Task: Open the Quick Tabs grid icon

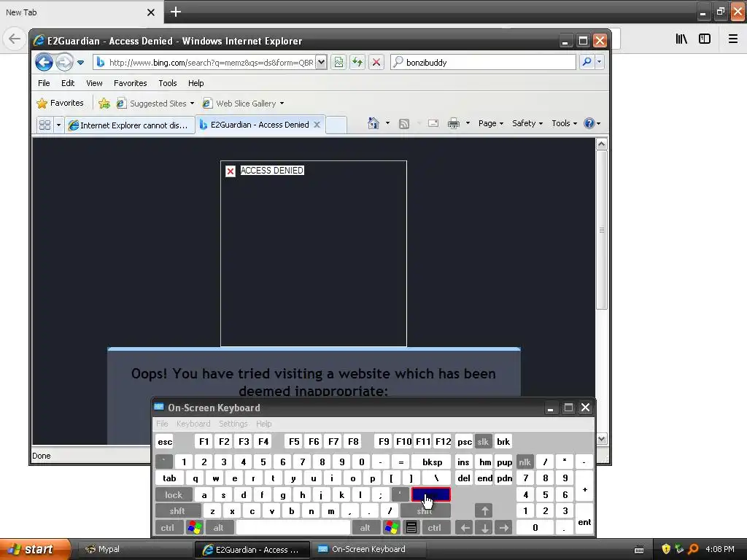Action: pos(44,125)
